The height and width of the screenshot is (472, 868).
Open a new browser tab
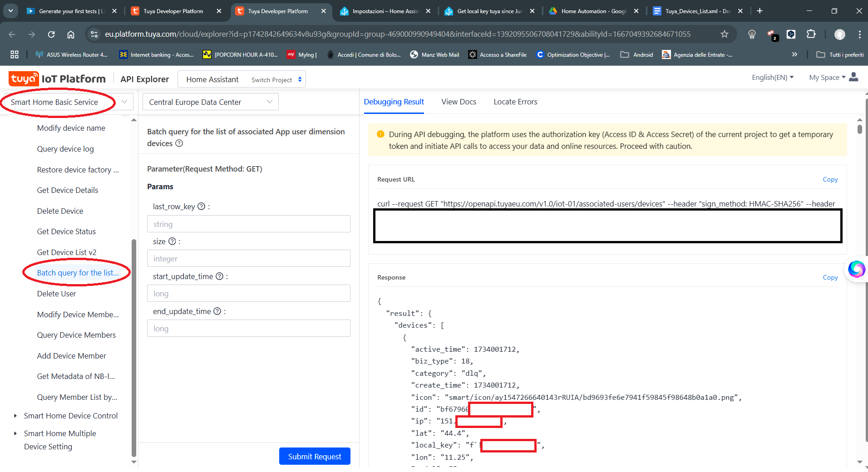[759, 11]
